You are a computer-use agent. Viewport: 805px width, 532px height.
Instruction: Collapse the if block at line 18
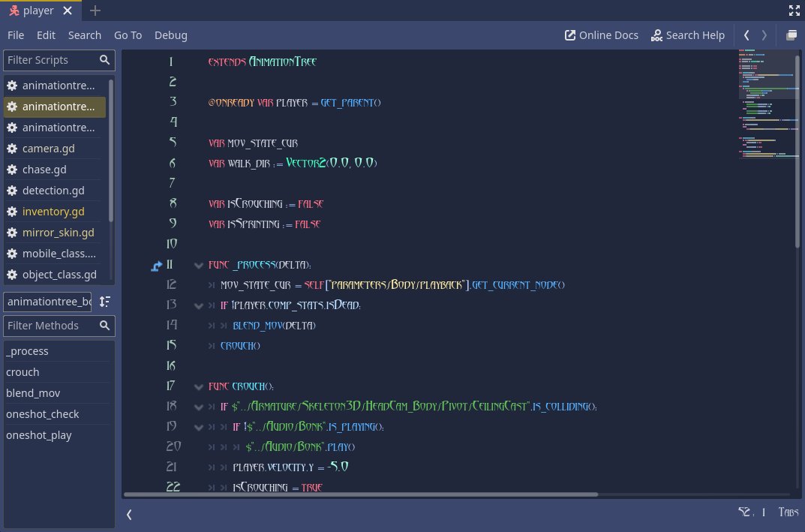[199, 407]
